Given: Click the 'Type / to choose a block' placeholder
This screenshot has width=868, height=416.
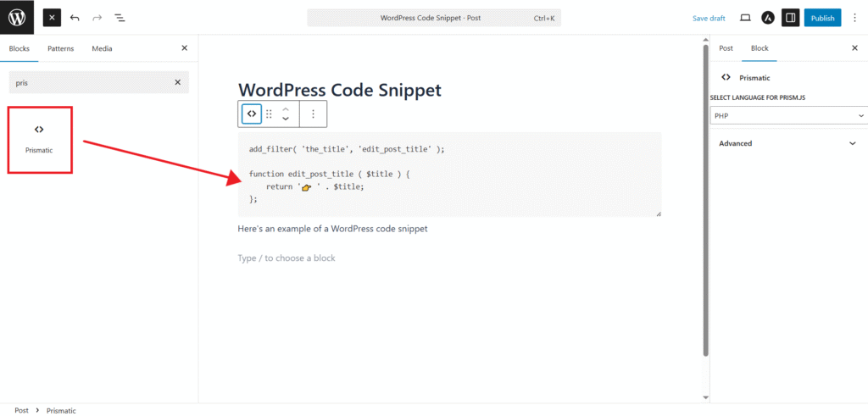Looking at the screenshot, I should (287, 258).
